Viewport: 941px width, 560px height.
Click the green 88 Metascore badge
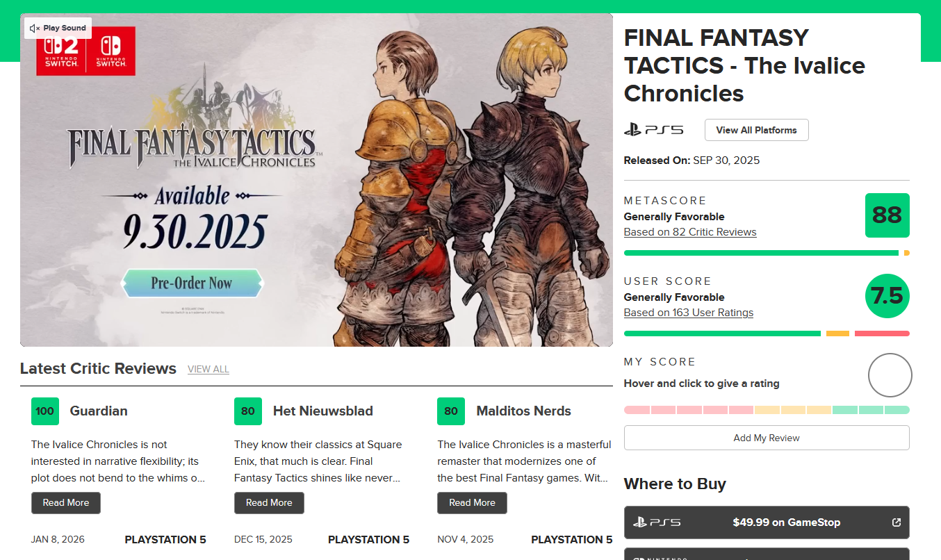point(887,215)
